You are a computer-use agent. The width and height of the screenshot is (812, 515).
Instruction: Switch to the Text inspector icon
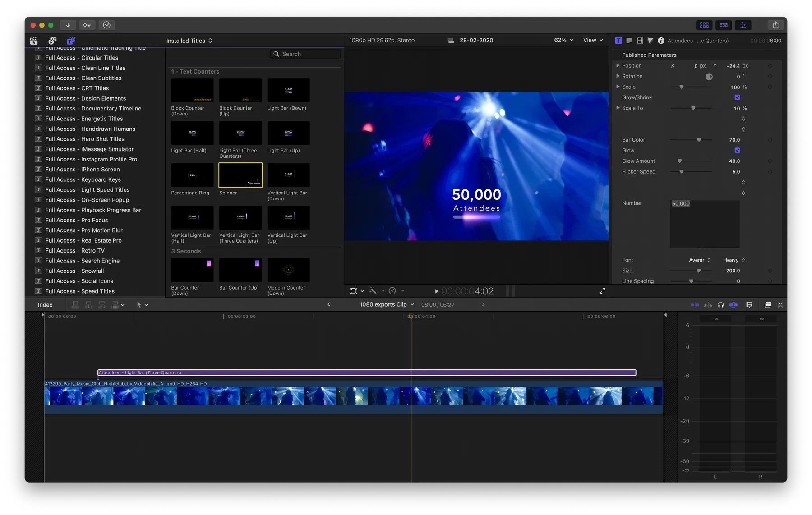point(618,41)
